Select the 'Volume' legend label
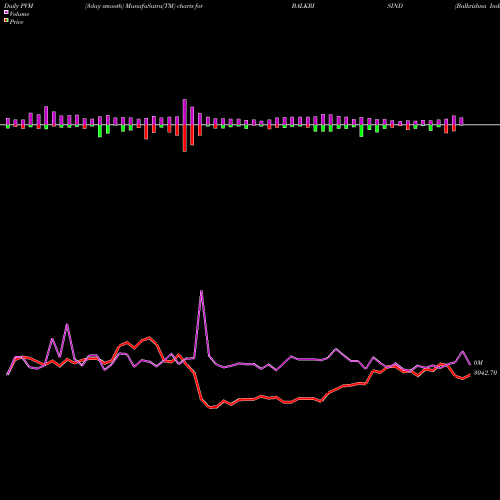500x500 pixels. click(19, 14)
